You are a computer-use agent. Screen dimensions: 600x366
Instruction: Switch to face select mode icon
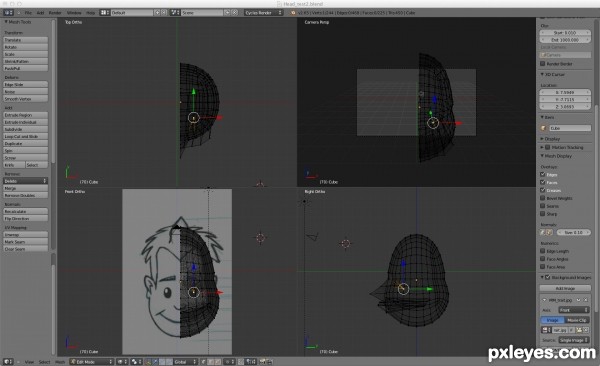(218, 361)
